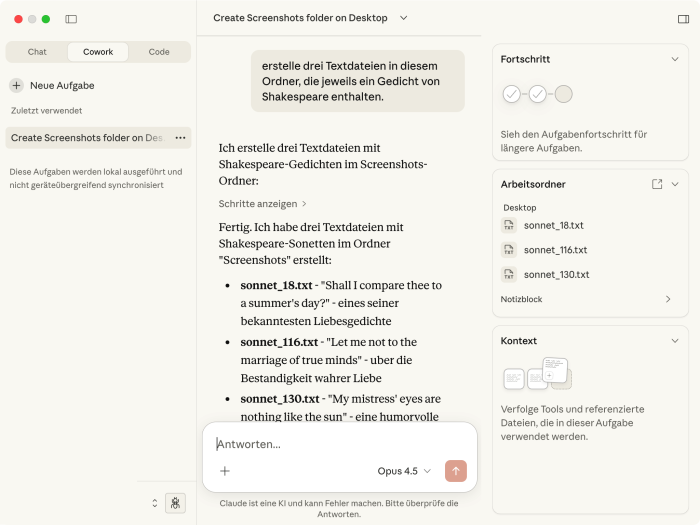Click the sonnet_130.txt file name
Image resolution: width=700 pixels, height=525 pixels.
[557, 274]
